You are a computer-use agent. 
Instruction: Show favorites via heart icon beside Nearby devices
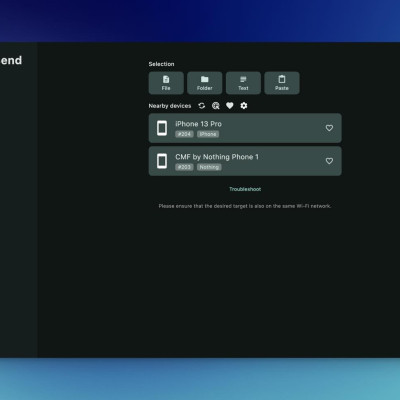(230, 106)
